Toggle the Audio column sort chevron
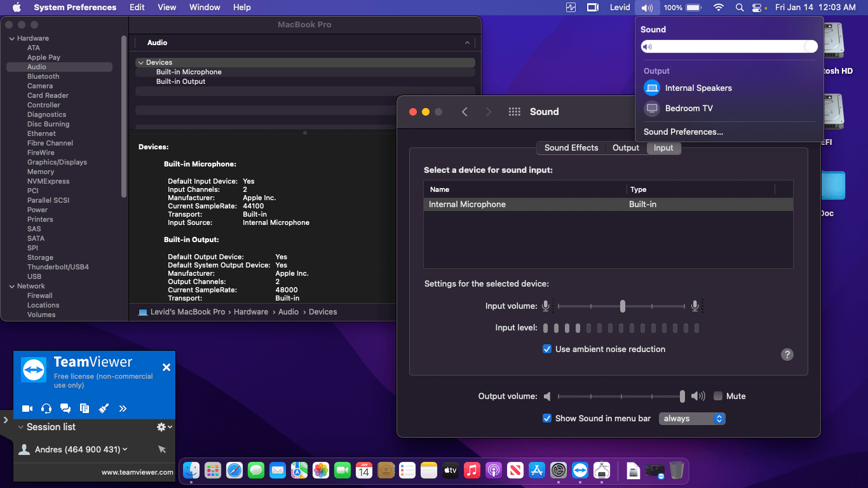This screenshot has width=868, height=488. [468, 43]
